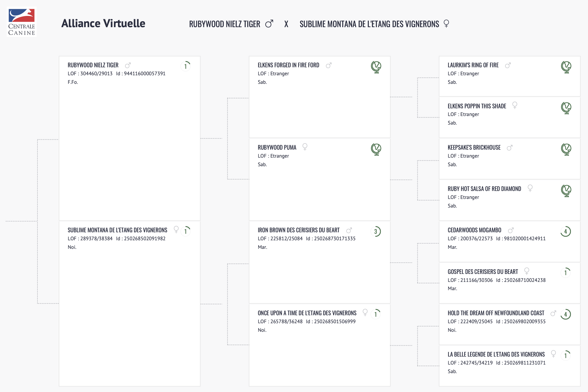Click the rating 1 badge on Gospel Des Cerisiers
588x392 pixels.
point(566,273)
